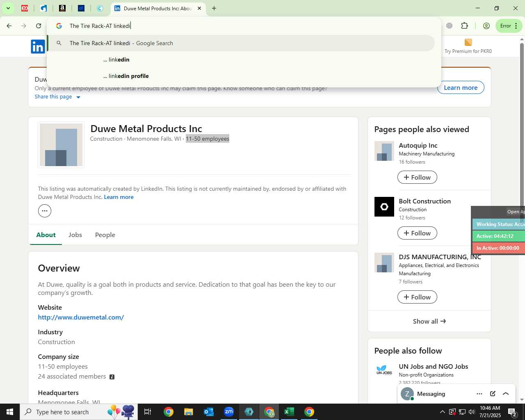Go back with the browser back arrow
The height and width of the screenshot is (420, 525).
(x=9, y=26)
